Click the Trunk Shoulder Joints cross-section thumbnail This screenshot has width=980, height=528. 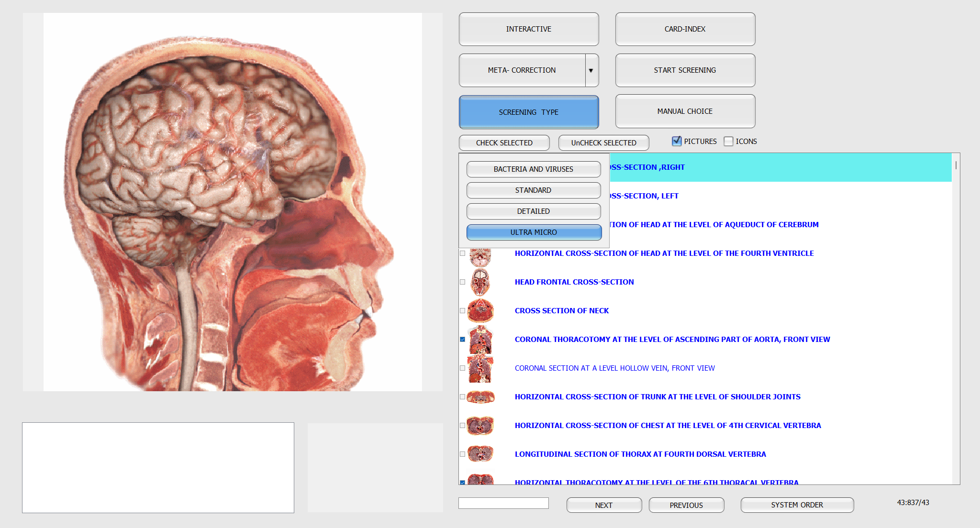pos(480,397)
